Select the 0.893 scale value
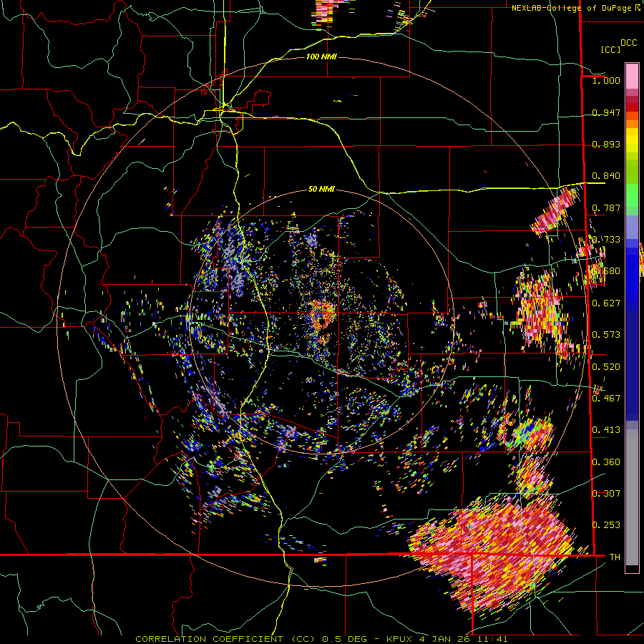Image resolution: width=644 pixels, height=644 pixels. tap(606, 144)
